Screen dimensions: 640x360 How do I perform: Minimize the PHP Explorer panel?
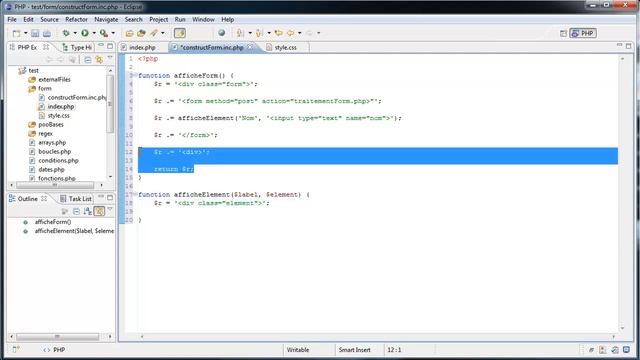coord(101,46)
